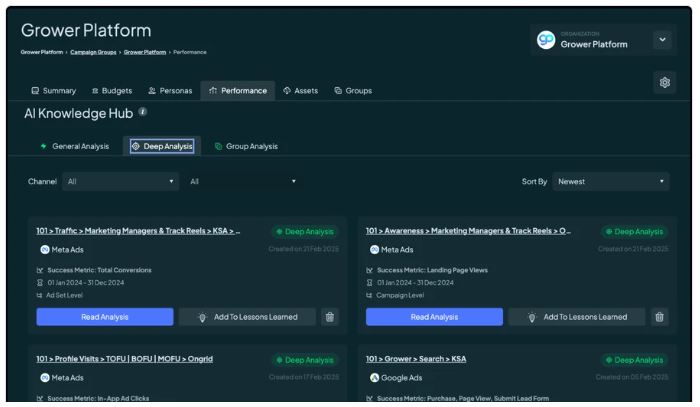The height and width of the screenshot is (407, 700).
Task: Click the success metric icon on Traffic card
Action: (x=40, y=270)
